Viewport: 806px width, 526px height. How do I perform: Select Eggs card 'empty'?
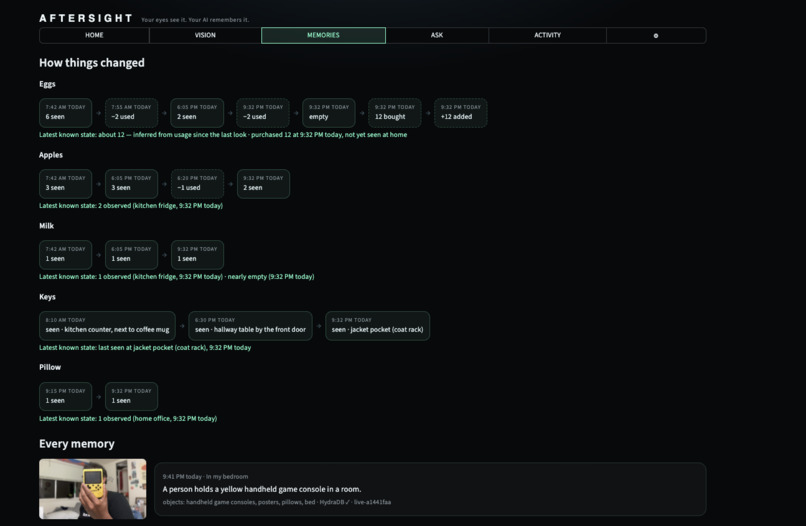[328, 113]
